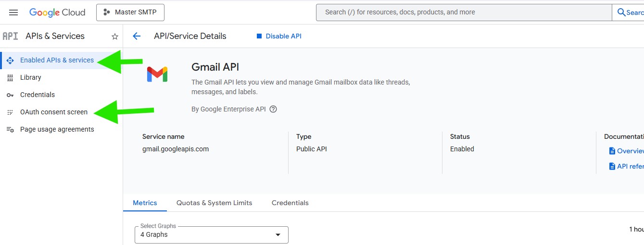Select Enabled APIs & services in sidebar
Screen dimensions: 644x245
click(57, 60)
